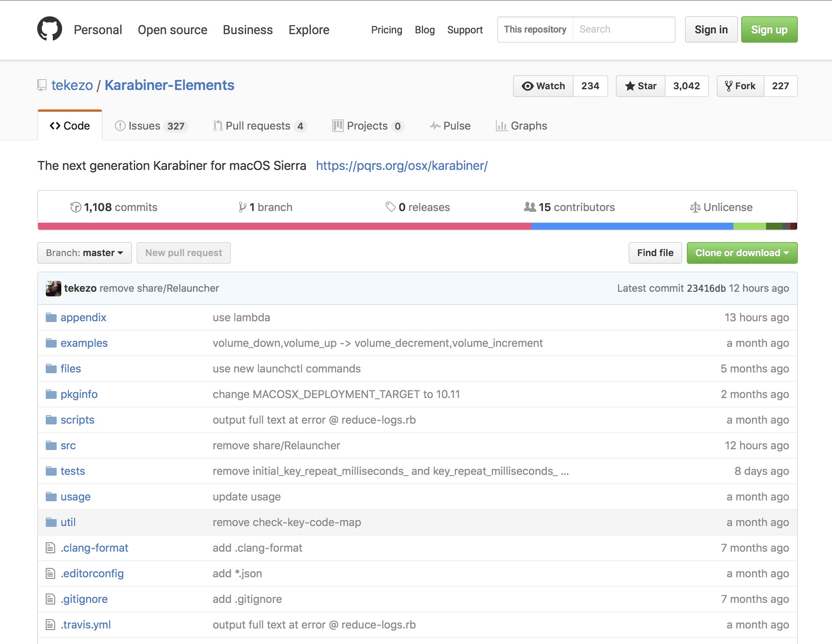Expand the Clone or download menu
Viewport: 832px width, 644px height.
742,253
